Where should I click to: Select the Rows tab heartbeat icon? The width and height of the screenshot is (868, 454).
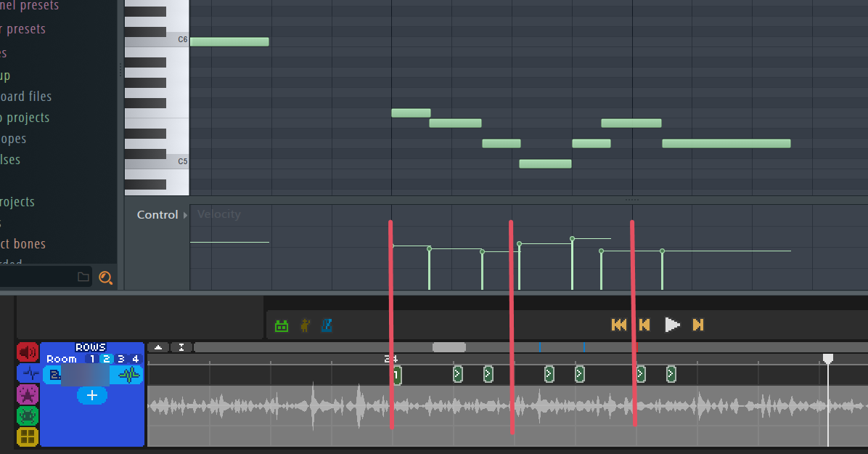point(28,373)
